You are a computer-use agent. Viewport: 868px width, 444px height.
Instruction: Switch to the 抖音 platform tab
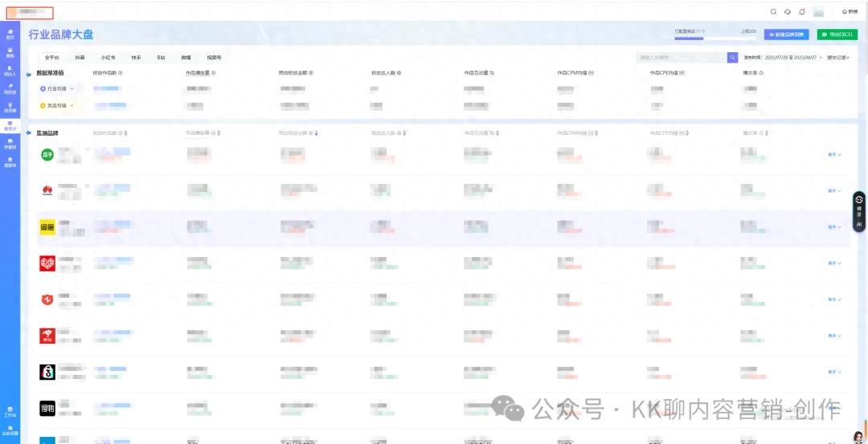80,58
